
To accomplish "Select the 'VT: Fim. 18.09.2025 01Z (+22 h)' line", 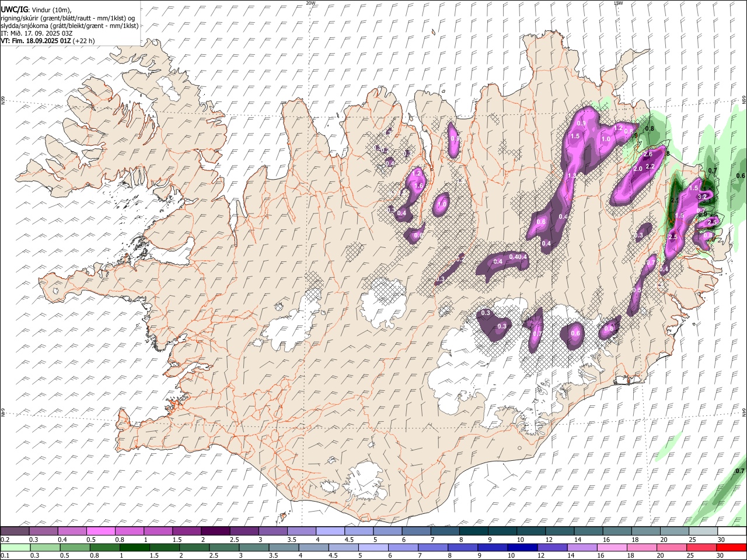I will (48, 41).
